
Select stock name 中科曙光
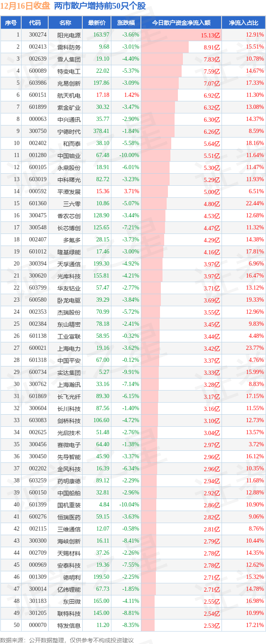click(69, 179)
